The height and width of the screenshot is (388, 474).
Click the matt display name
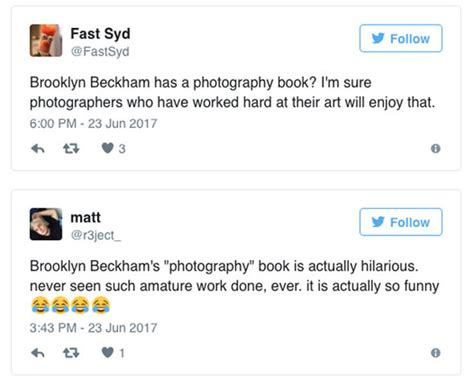pyautogui.click(x=85, y=217)
